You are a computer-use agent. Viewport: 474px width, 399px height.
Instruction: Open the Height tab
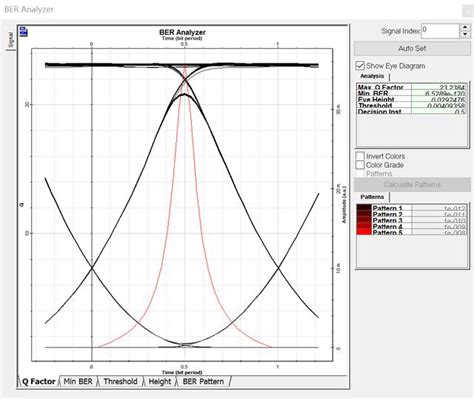160,381
